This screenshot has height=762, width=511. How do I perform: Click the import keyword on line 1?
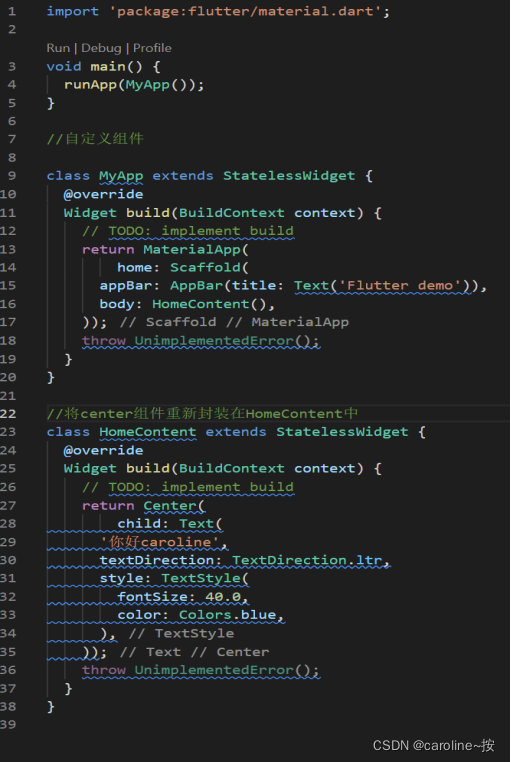coord(72,11)
